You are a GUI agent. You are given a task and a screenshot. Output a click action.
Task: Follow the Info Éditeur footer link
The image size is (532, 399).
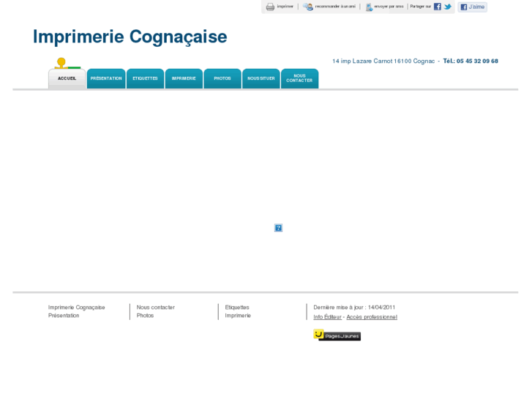[x=327, y=317]
